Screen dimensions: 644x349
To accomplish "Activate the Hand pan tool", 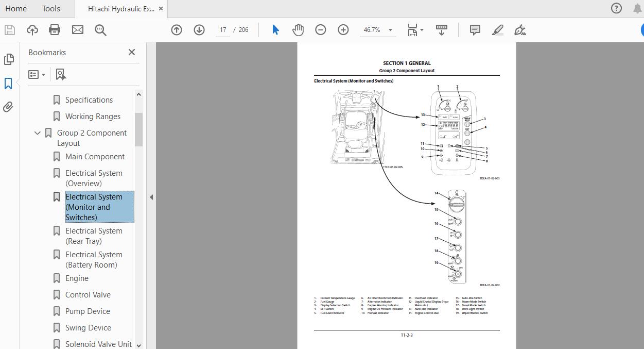I will click(x=298, y=30).
